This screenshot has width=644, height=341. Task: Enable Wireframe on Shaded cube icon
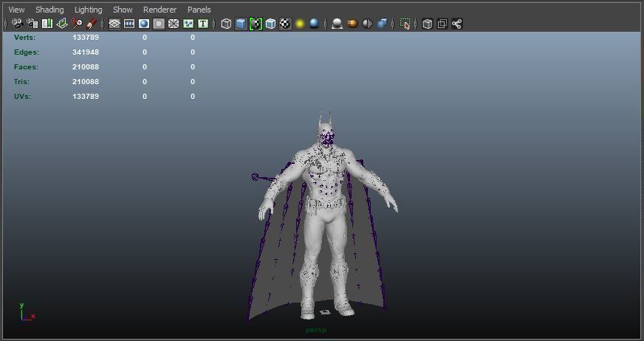pos(270,24)
